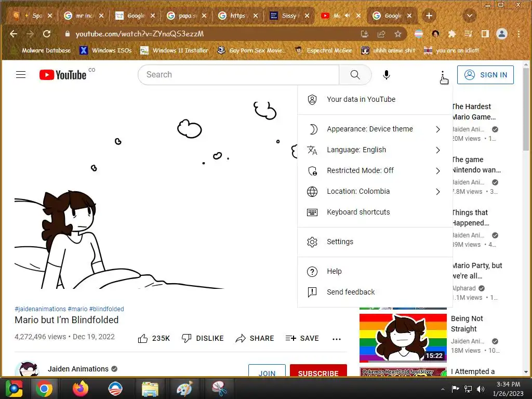Open more actions ellipsis below video
Image resolution: width=532 pixels, height=399 pixels.
tap(337, 339)
